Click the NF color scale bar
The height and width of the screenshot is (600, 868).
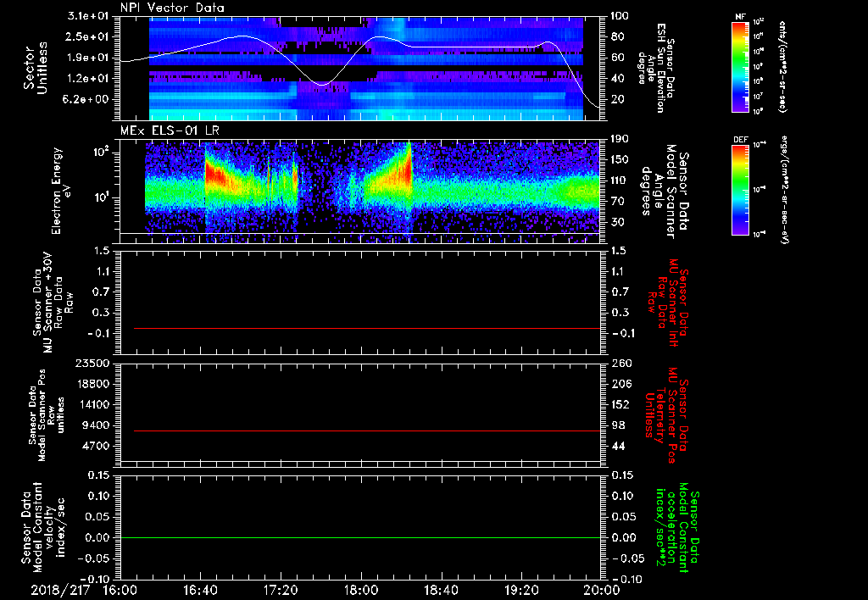[x=741, y=66]
